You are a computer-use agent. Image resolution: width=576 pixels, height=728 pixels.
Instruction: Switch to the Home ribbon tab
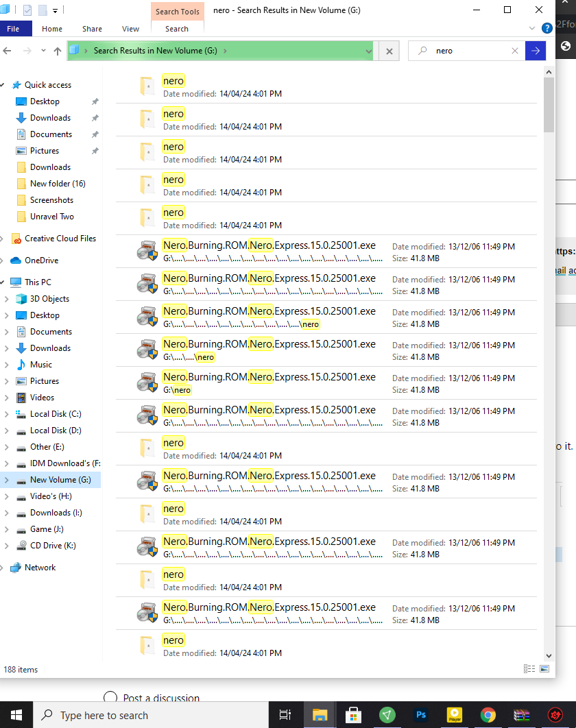[x=52, y=29]
